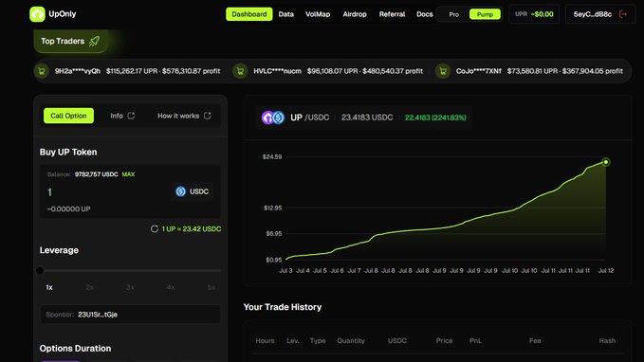
Task: Click the Balance 9782.757 USDC text
Action: (83, 174)
